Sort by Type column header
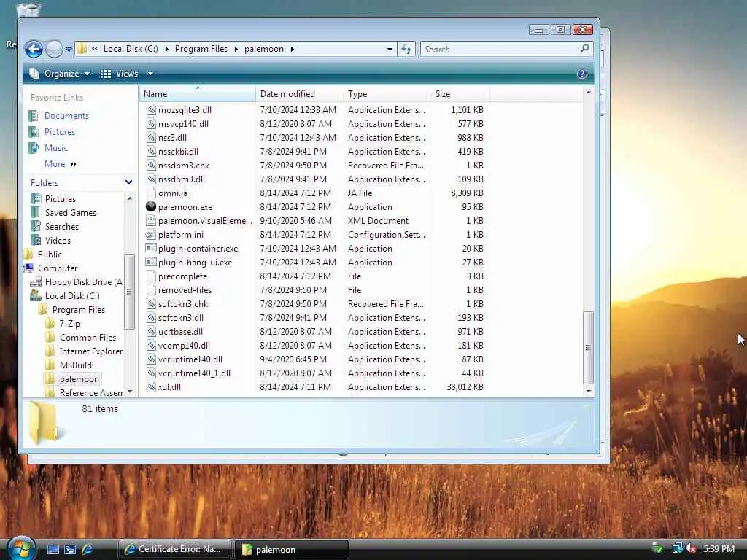 (x=387, y=94)
